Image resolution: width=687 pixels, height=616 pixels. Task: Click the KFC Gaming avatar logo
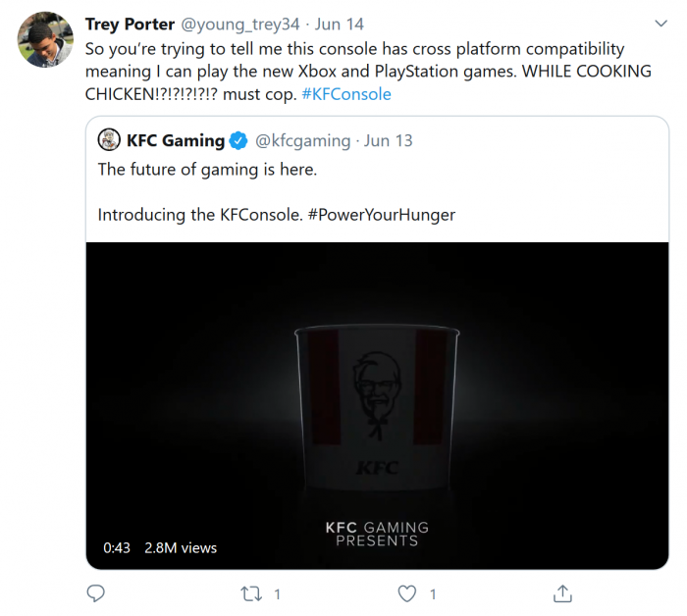tap(110, 140)
